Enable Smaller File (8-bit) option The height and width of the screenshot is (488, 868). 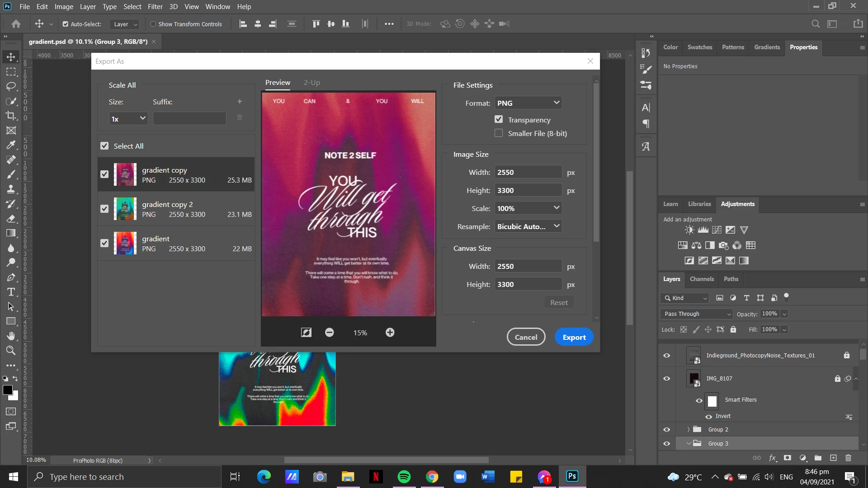[x=499, y=133]
